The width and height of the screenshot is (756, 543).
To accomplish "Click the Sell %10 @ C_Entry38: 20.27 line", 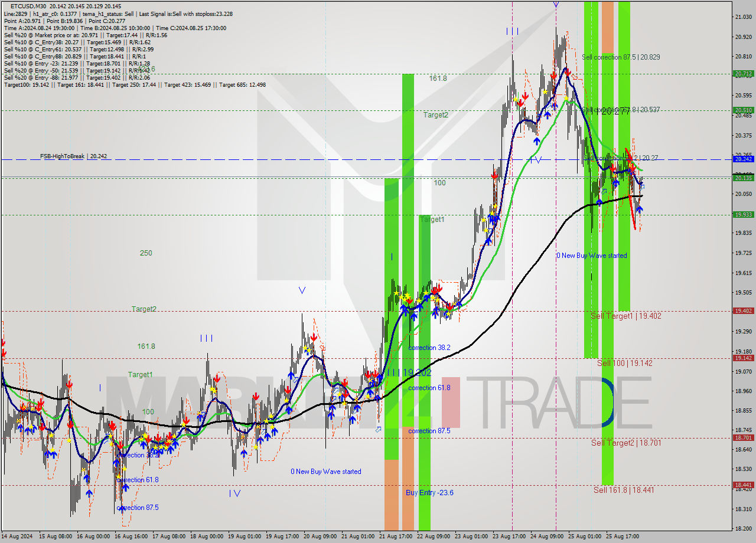I will coord(77,42).
